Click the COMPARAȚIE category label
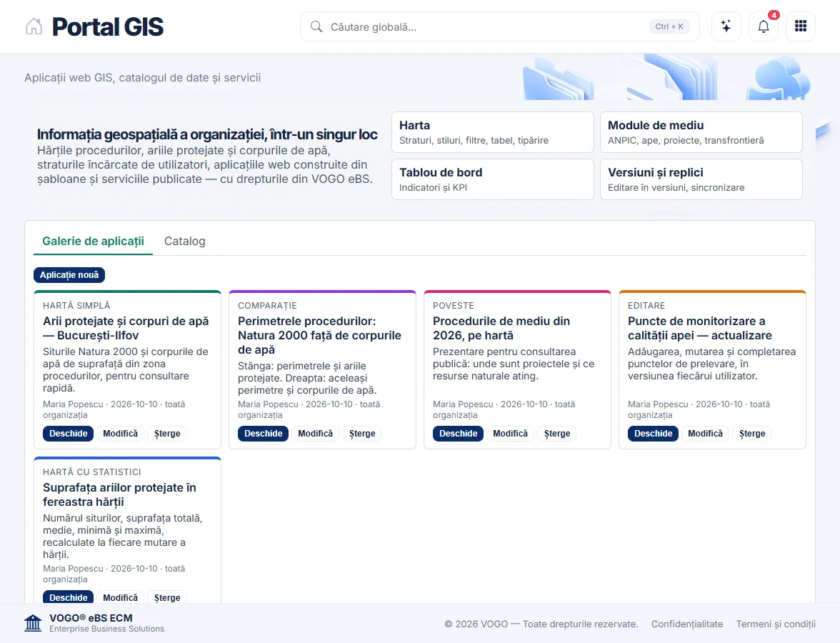Screen dimensions: 840x643 click(267, 306)
